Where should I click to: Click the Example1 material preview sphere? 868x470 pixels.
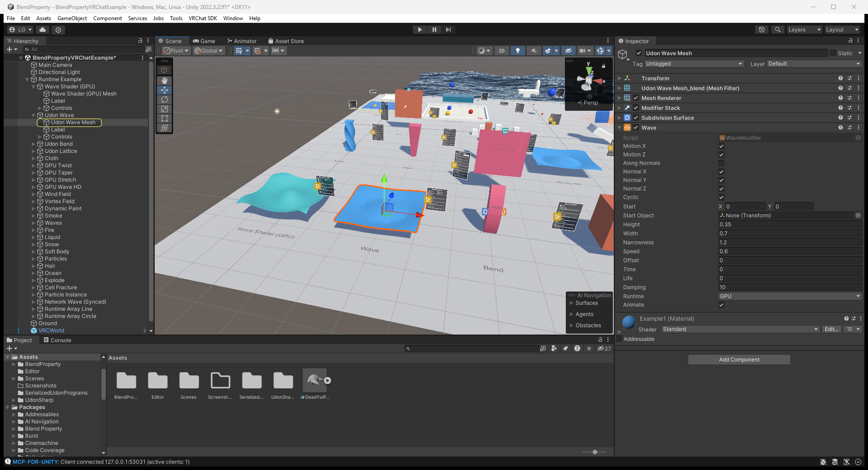pyautogui.click(x=629, y=322)
